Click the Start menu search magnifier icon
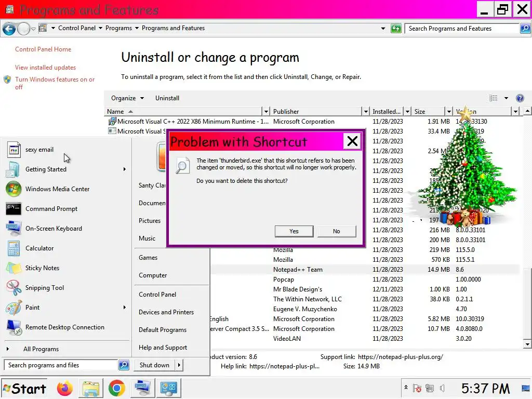Image resolution: width=532 pixels, height=399 pixels. click(x=124, y=365)
